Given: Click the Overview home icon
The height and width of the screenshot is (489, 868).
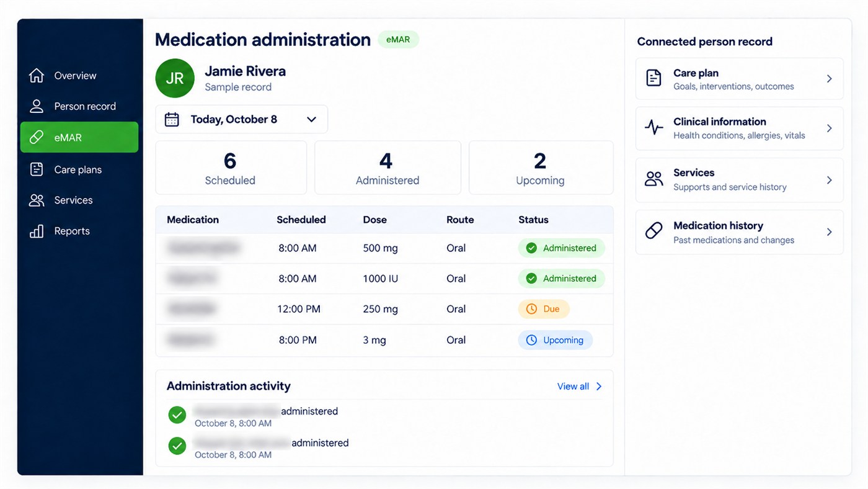Looking at the screenshot, I should [x=37, y=75].
